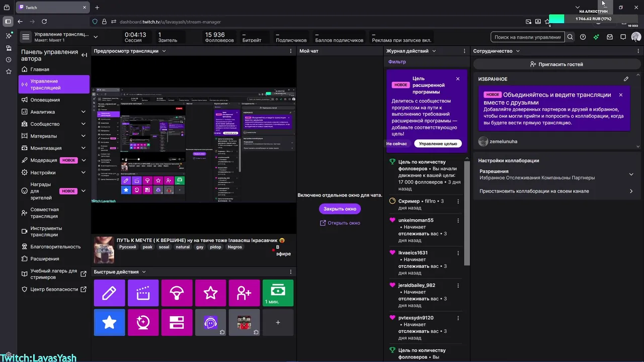Screen dimensions: 644x362
Task: Open the user avatar menu
Action: point(636,37)
